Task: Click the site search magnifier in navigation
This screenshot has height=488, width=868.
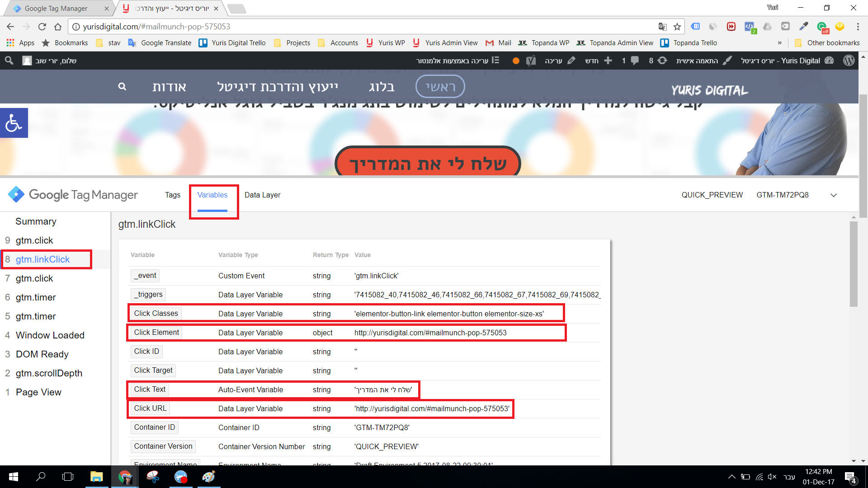Action: pyautogui.click(x=122, y=86)
